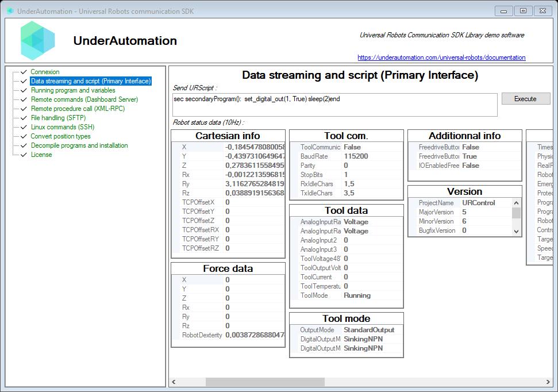Select the TCPOffsetRY row
The height and width of the screenshot is (392, 558).
click(x=229, y=239)
